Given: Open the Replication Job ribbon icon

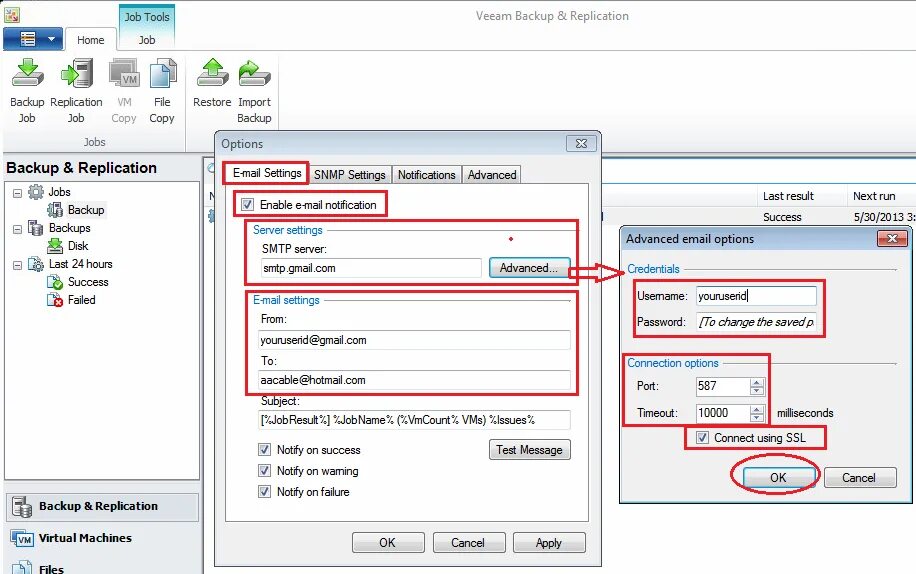Looking at the screenshot, I should click(x=77, y=73).
